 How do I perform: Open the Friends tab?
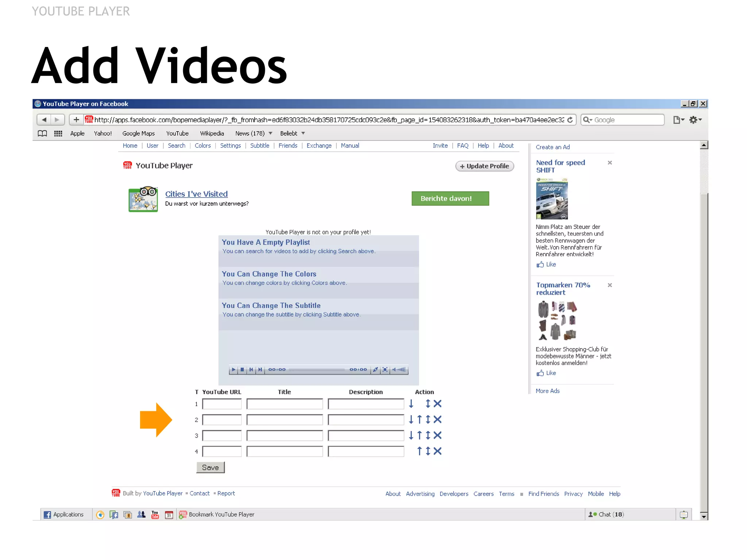pos(288,146)
